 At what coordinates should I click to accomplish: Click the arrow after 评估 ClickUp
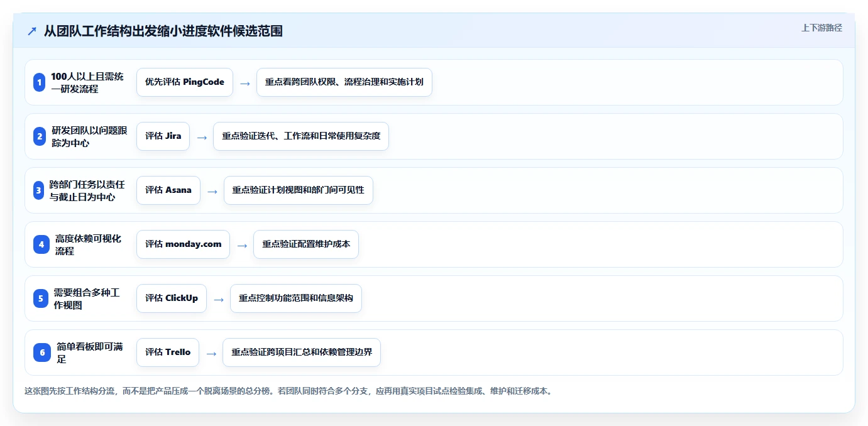click(x=219, y=299)
